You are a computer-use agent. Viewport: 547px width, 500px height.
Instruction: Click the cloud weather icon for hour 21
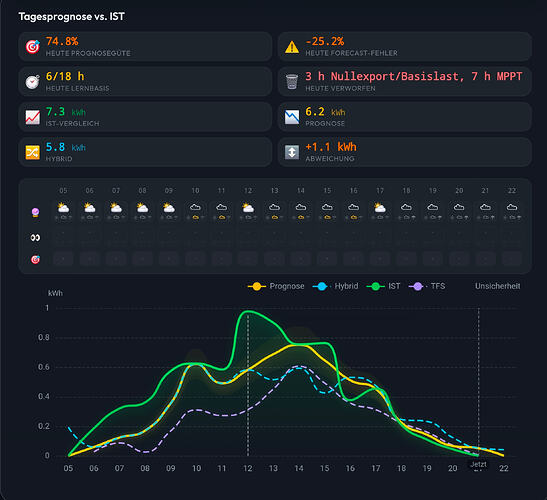click(485, 207)
